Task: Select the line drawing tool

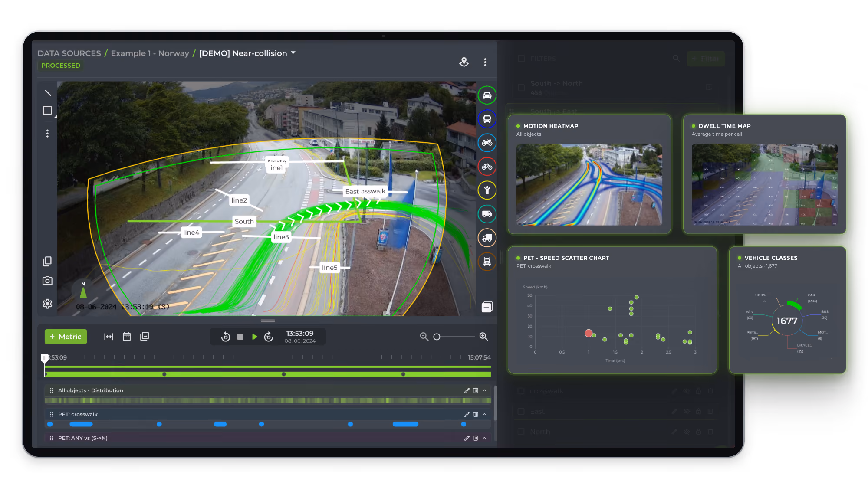Action: pos(48,93)
